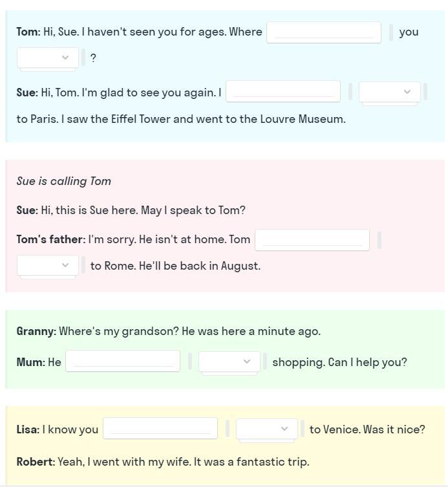
Task: Select the field after "I know you"
Action: point(160,429)
